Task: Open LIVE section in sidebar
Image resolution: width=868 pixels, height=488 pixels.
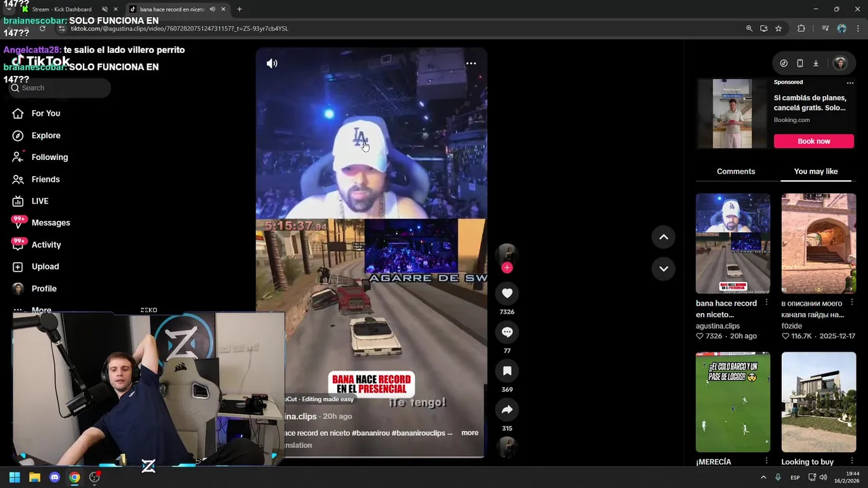Action: pos(31,201)
